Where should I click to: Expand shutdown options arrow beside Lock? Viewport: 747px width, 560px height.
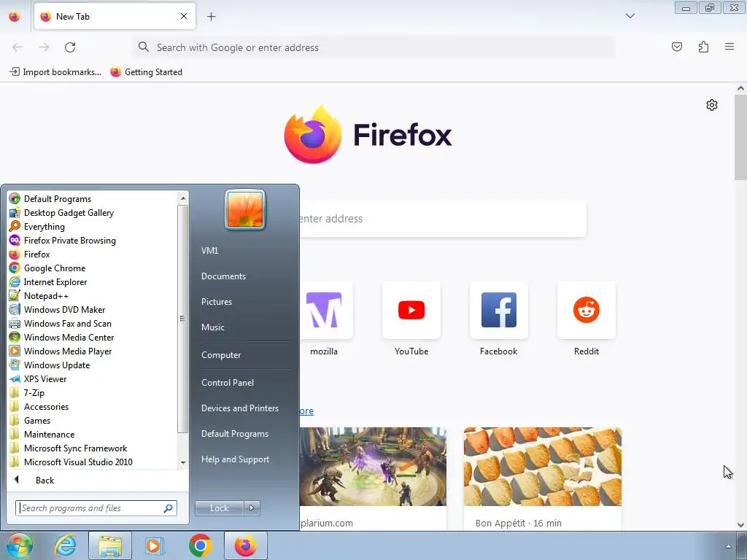click(x=252, y=508)
